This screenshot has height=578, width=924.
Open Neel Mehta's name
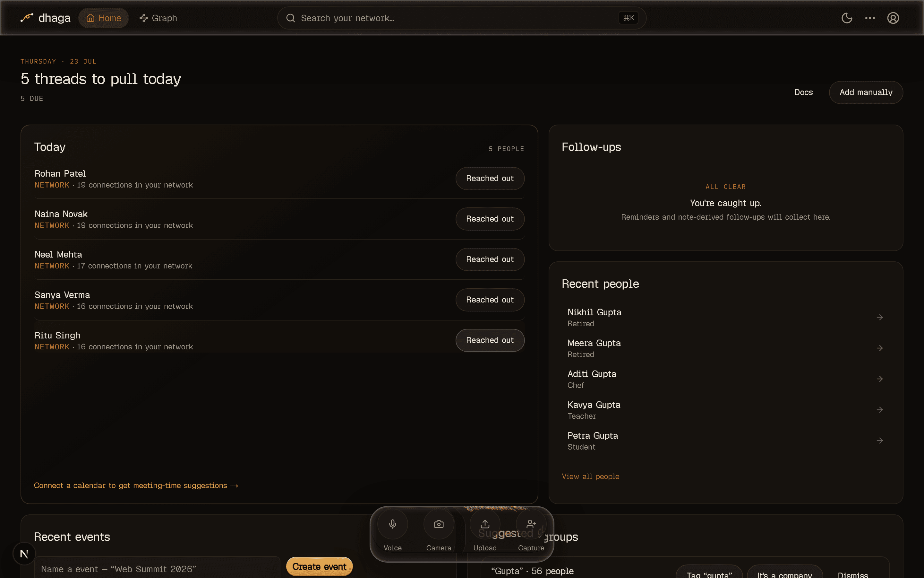58,255
